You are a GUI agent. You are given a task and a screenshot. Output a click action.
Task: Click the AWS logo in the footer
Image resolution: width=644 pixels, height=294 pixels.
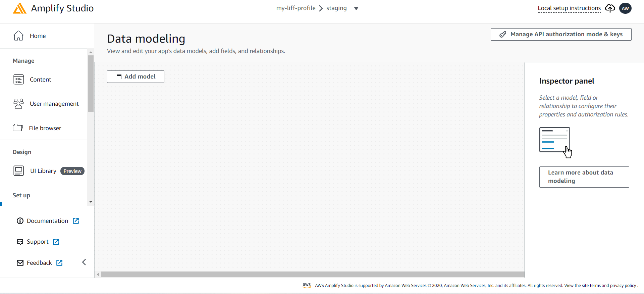coord(307,285)
